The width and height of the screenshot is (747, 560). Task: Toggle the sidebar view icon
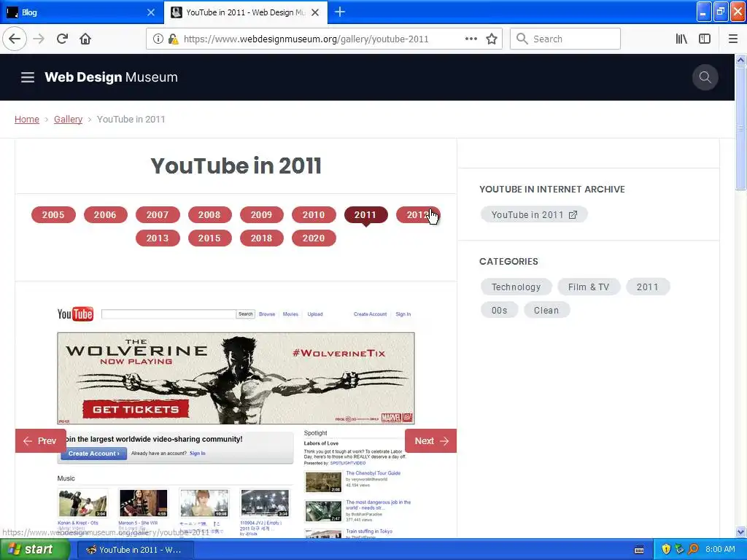point(705,39)
